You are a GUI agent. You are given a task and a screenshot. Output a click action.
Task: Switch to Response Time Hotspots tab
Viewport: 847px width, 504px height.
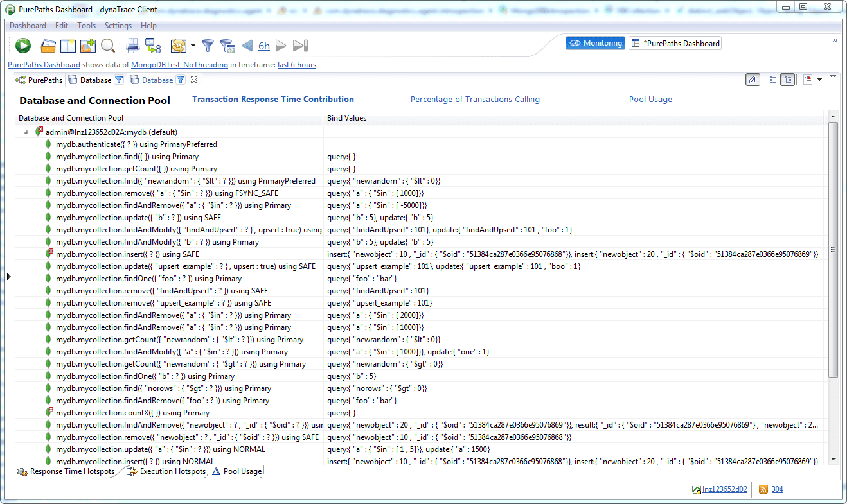66,471
